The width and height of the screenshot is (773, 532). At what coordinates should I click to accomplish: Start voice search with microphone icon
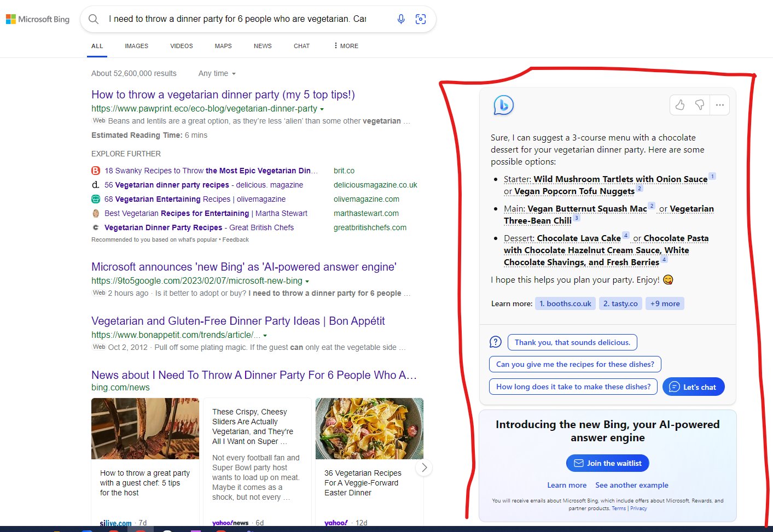(x=401, y=19)
